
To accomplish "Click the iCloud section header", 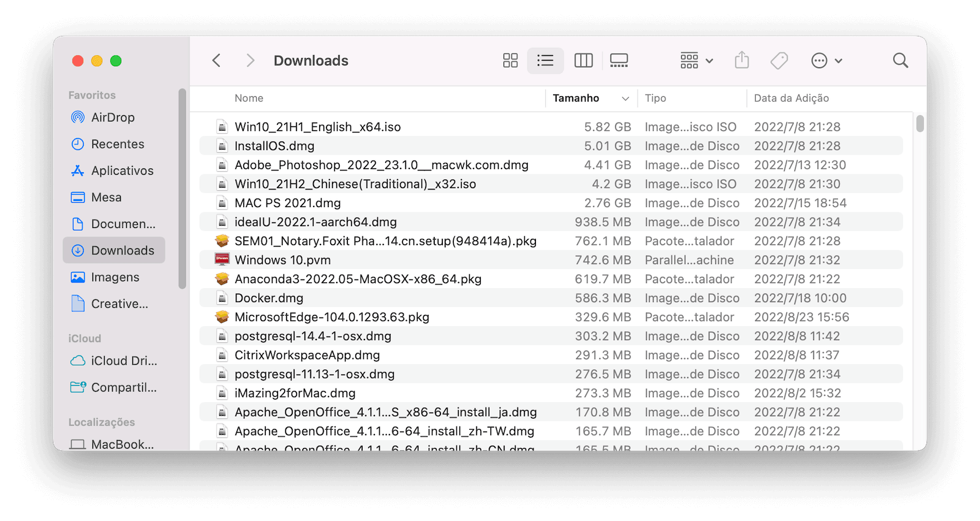I will [85, 338].
